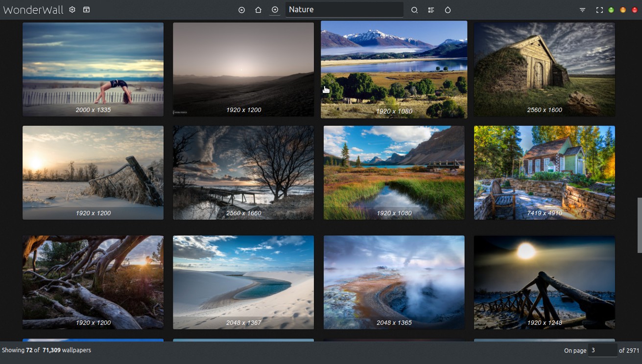The width and height of the screenshot is (642, 364).
Task: Select the steaming geothermal wallpaper 2048 x 1365
Action: 394,282
